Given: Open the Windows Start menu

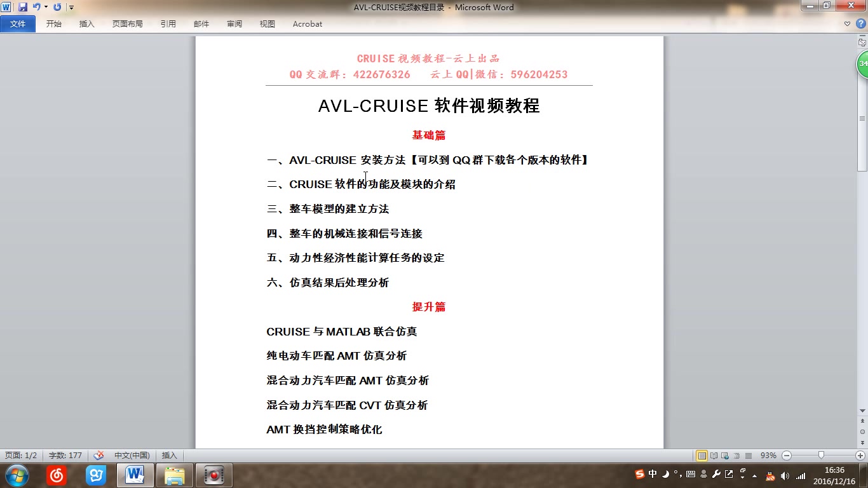Looking at the screenshot, I should (16, 475).
